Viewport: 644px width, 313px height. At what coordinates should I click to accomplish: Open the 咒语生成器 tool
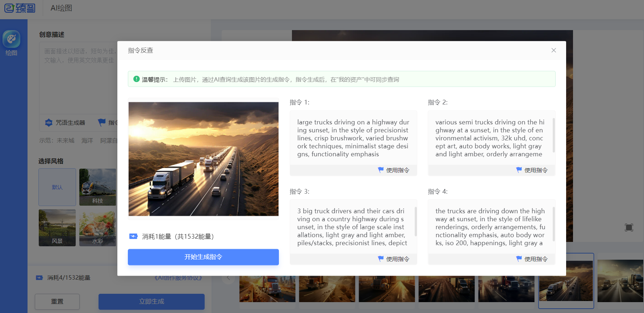point(65,123)
